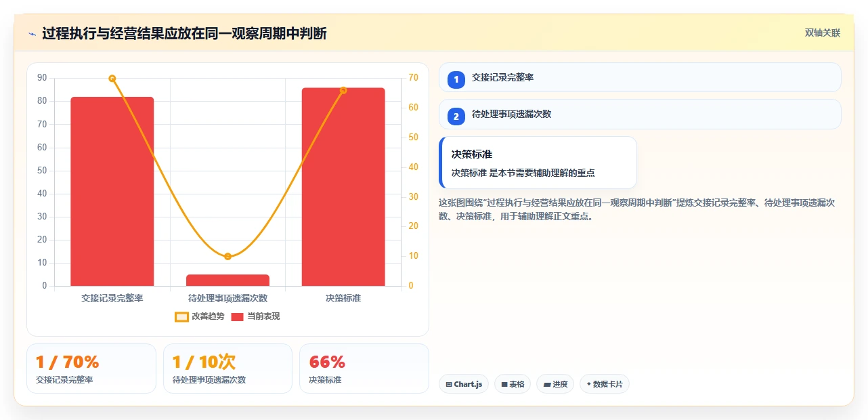Click the number 2 badge icon
The height and width of the screenshot is (420, 868).
pyautogui.click(x=456, y=116)
